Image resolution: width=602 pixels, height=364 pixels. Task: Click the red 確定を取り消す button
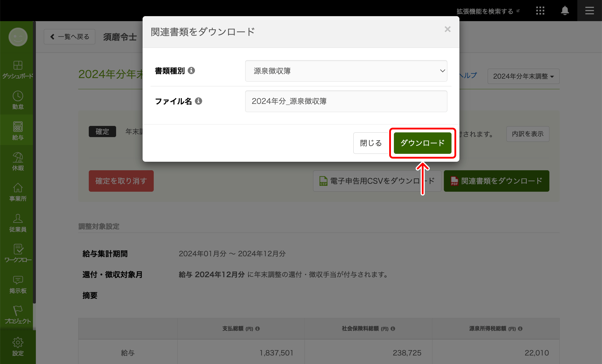pyautogui.click(x=121, y=181)
